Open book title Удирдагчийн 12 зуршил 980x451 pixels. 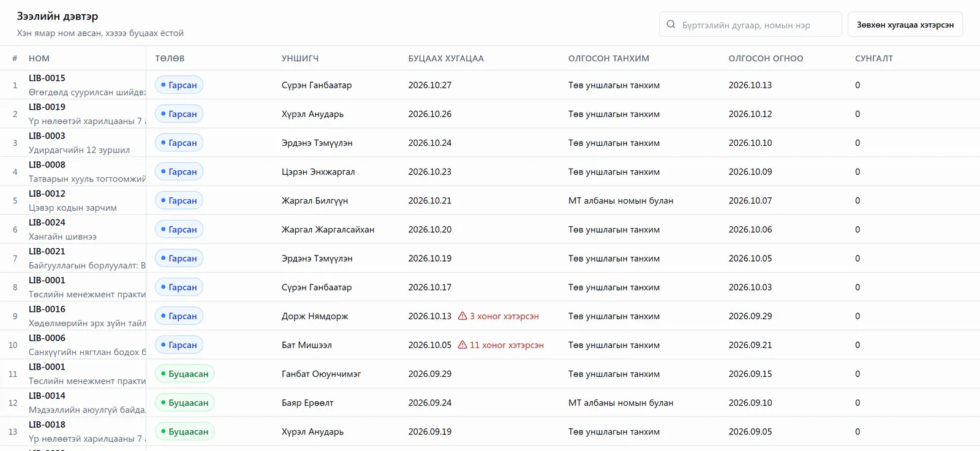[x=79, y=150]
